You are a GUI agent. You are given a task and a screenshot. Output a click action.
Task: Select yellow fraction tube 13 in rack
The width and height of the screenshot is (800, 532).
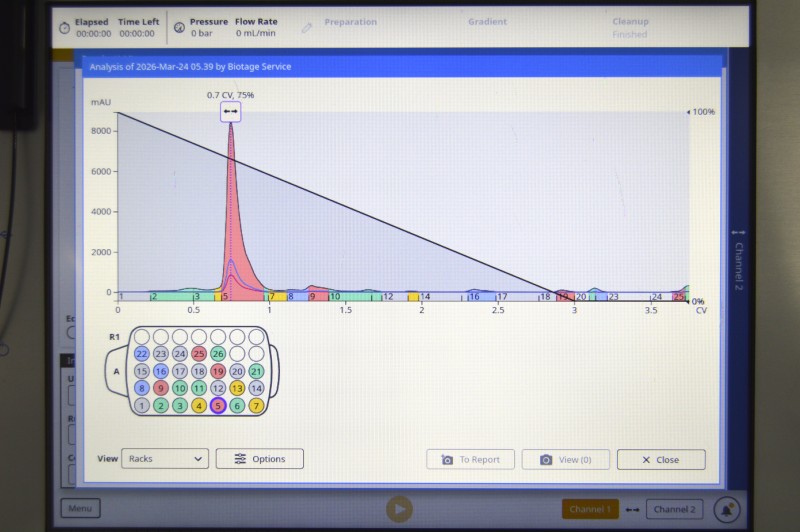(x=237, y=388)
